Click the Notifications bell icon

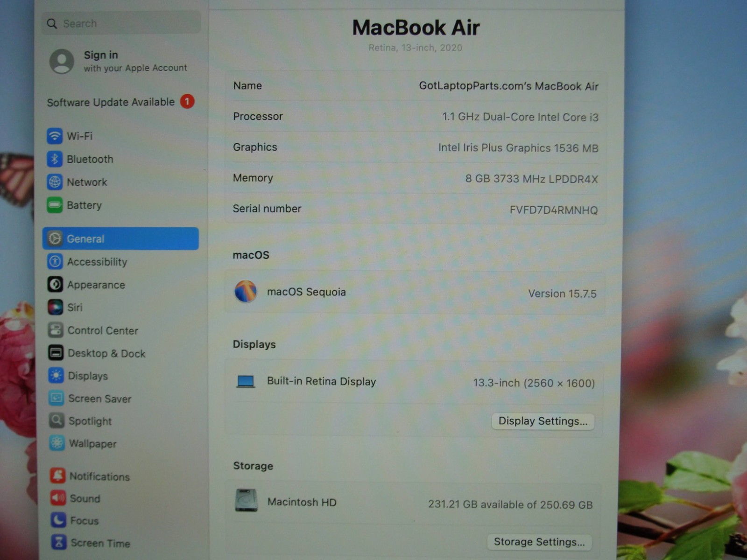click(58, 476)
